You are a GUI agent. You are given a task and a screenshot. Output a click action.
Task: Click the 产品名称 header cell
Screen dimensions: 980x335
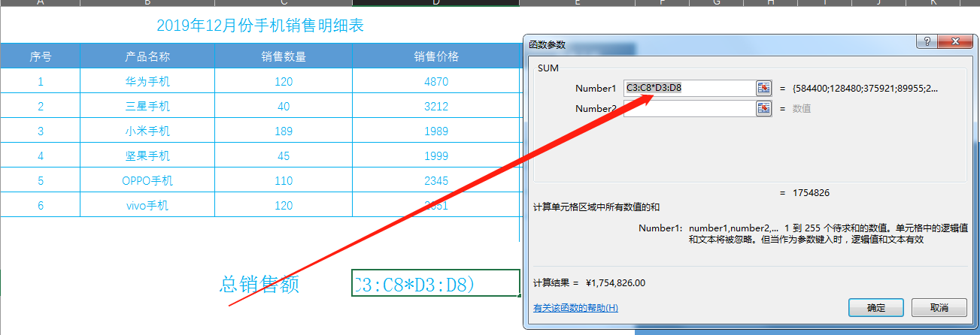point(147,56)
